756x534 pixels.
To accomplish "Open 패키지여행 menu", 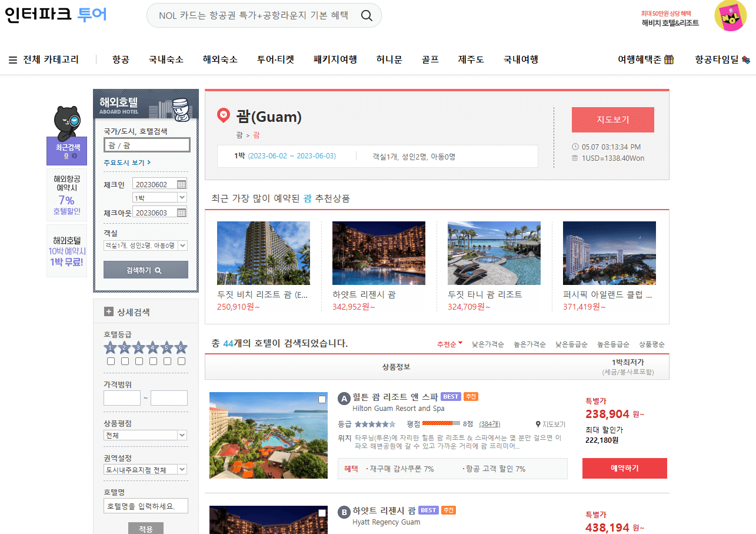I will (x=335, y=59).
